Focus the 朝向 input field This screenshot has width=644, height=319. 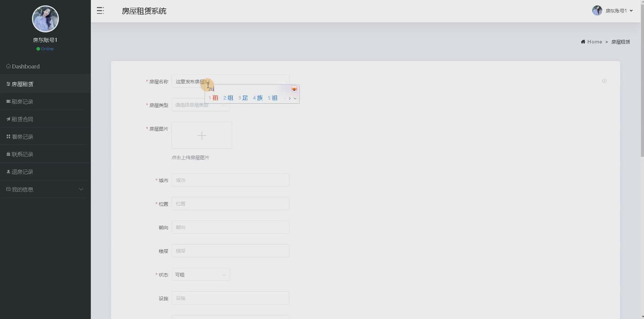pos(230,227)
